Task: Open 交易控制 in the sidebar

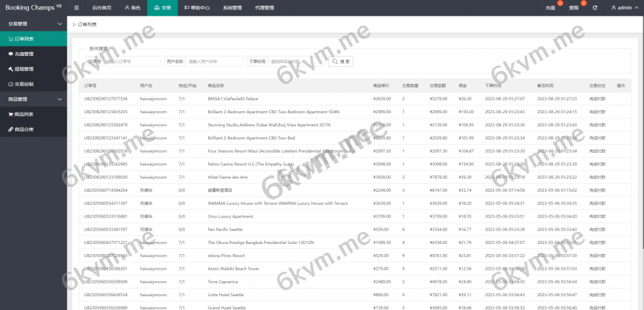Action: click(x=24, y=84)
